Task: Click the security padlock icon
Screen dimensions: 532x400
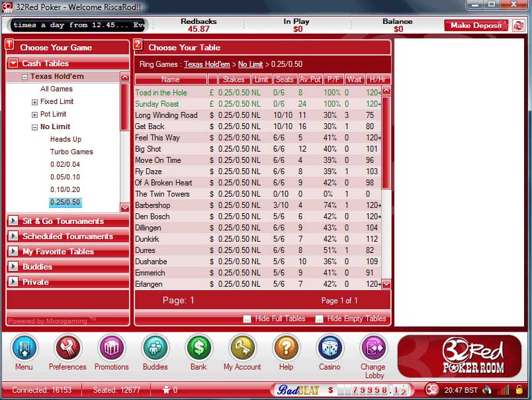Action: 519,389
